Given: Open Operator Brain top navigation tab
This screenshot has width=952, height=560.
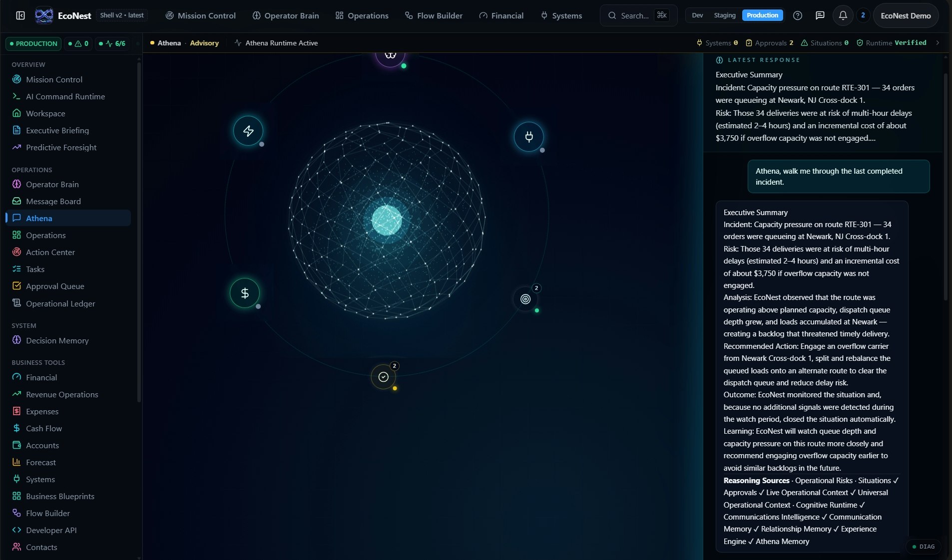Looking at the screenshot, I should 286,15.
